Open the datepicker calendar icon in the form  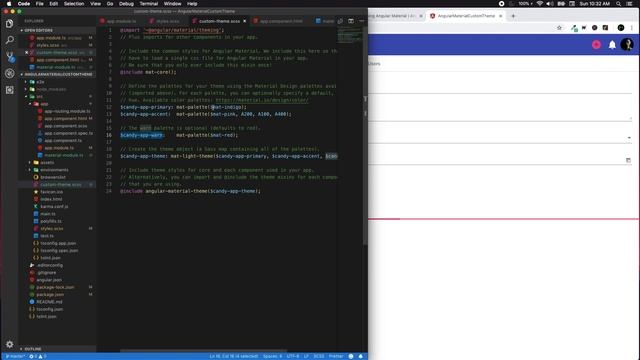(628, 160)
